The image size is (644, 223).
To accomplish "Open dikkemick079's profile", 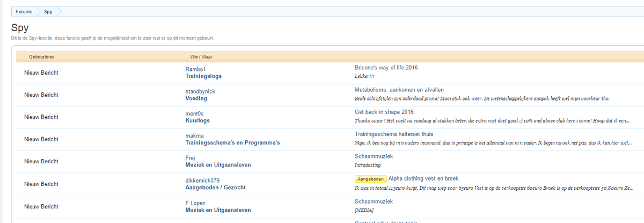I will [x=202, y=181].
